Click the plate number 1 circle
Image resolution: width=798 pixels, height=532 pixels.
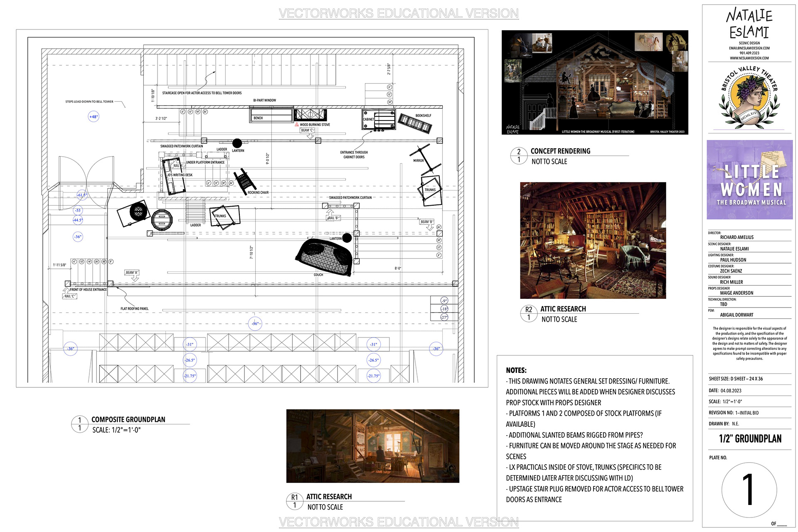(x=749, y=490)
